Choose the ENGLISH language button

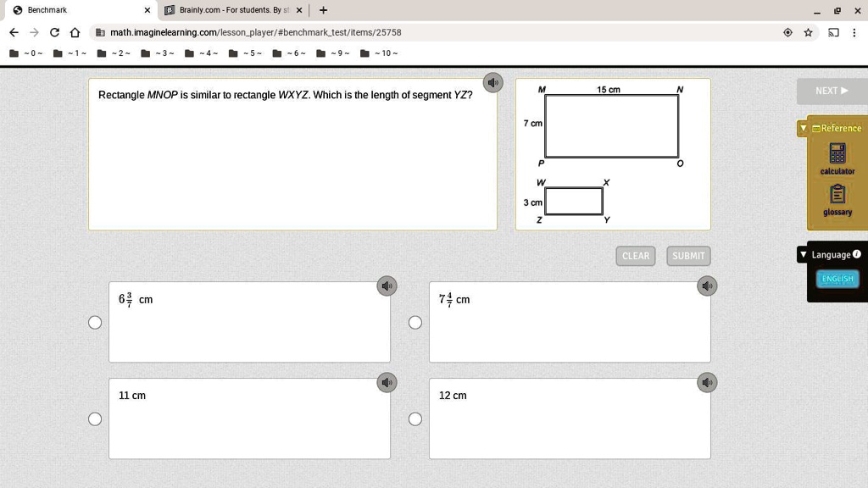[x=837, y=278]
